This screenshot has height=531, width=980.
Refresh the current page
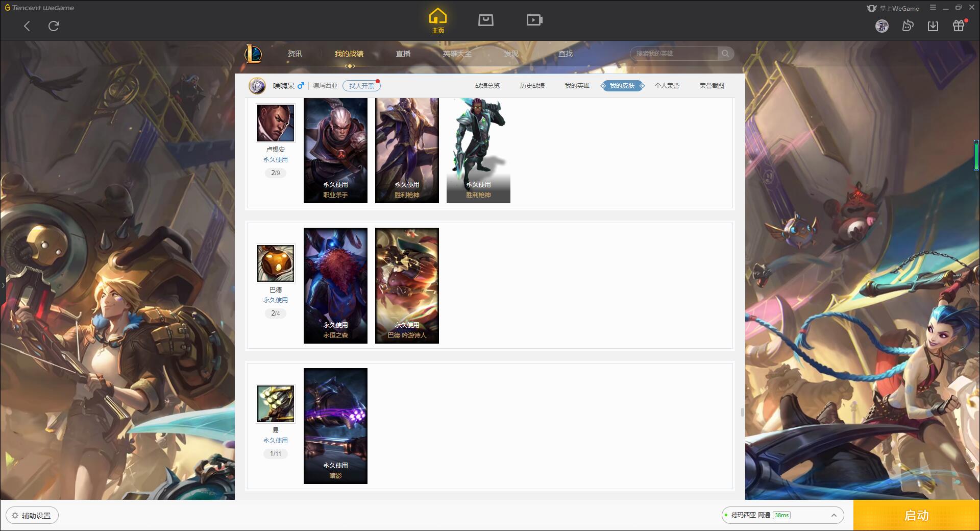point(54,26)
